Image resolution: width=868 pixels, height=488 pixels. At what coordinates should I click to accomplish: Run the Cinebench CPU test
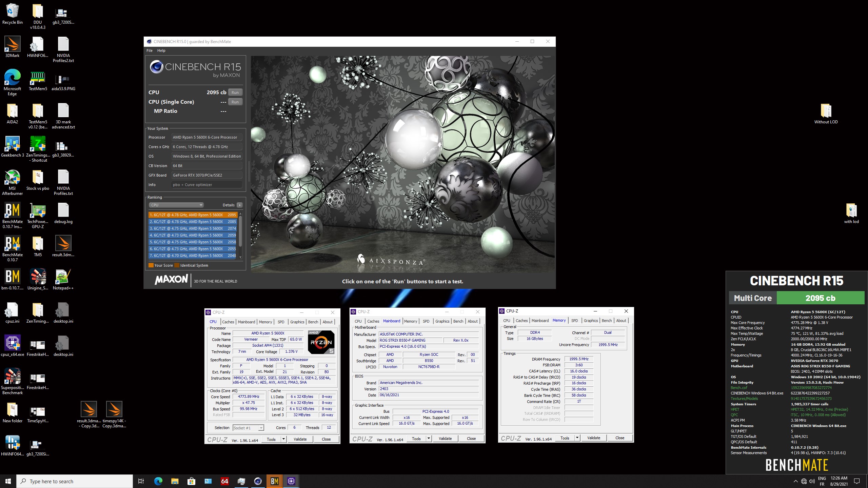(235, 93)
